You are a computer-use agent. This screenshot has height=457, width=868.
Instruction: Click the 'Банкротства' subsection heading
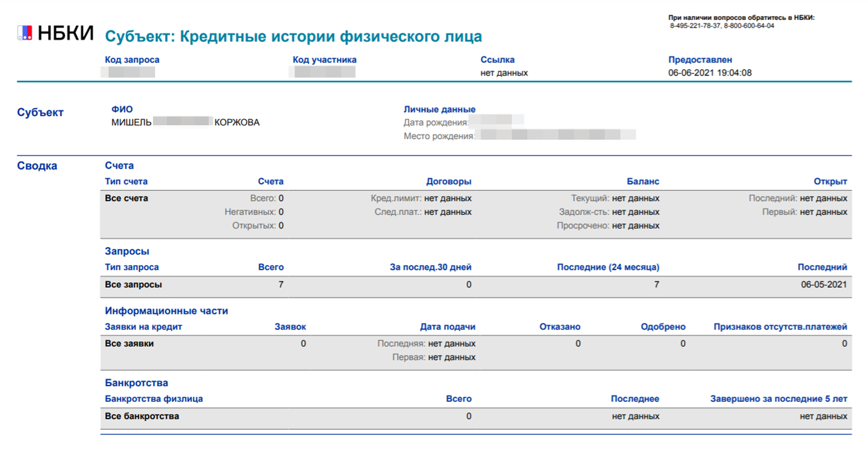[x=136, y=383]
